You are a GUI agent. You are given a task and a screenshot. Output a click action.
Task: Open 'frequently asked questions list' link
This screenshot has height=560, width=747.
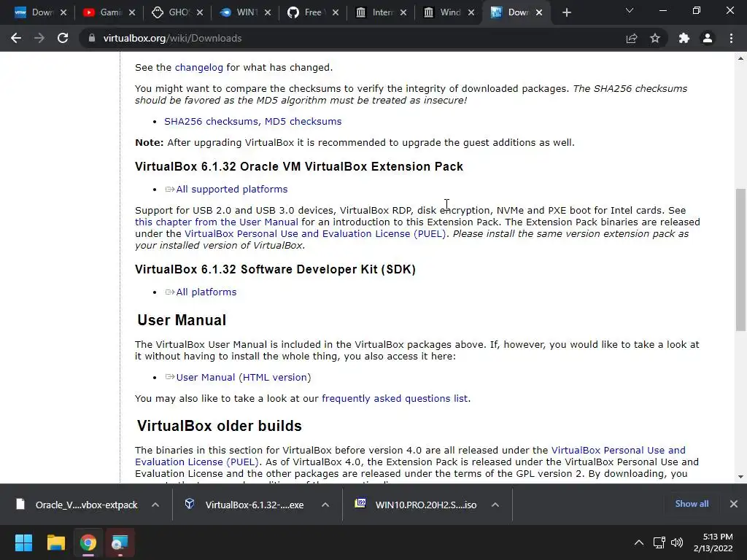tap(395, 399)
